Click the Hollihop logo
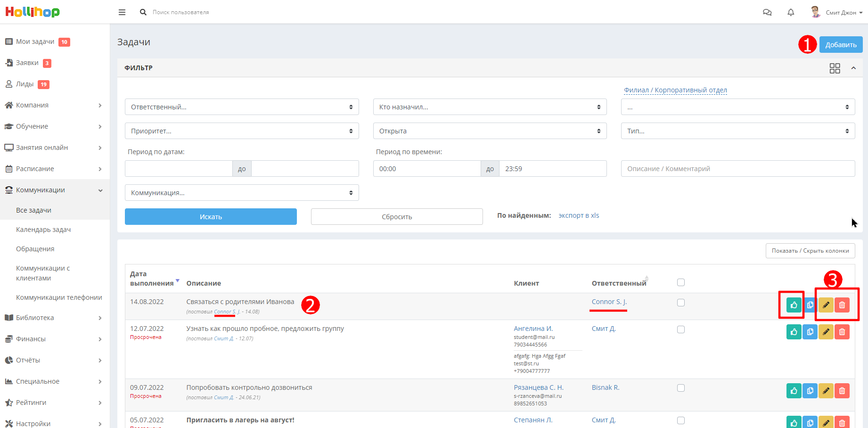The image size is (868, 428). pyautogui.click(x=33, y=12)
